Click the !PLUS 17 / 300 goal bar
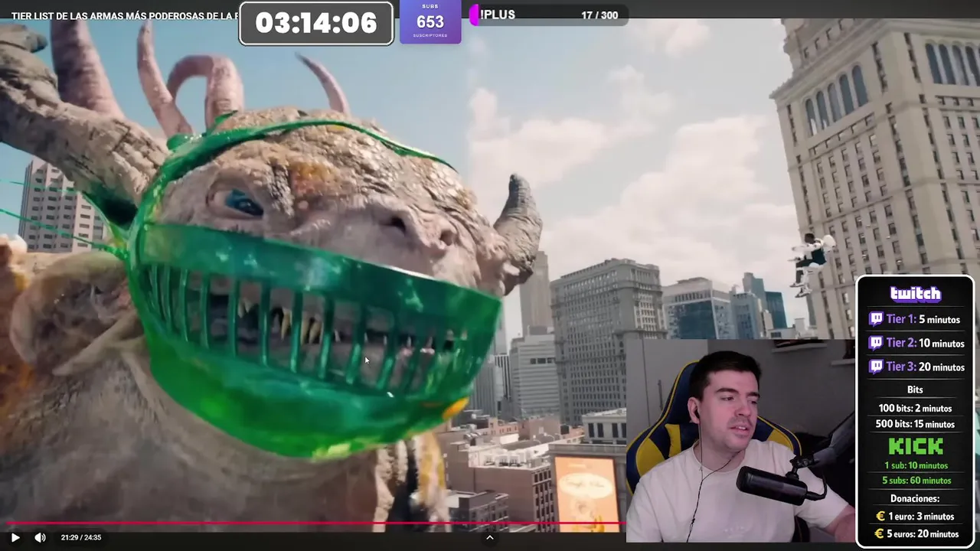The height and width of the screenshot is (551, 980). click(x=549, y=15)
